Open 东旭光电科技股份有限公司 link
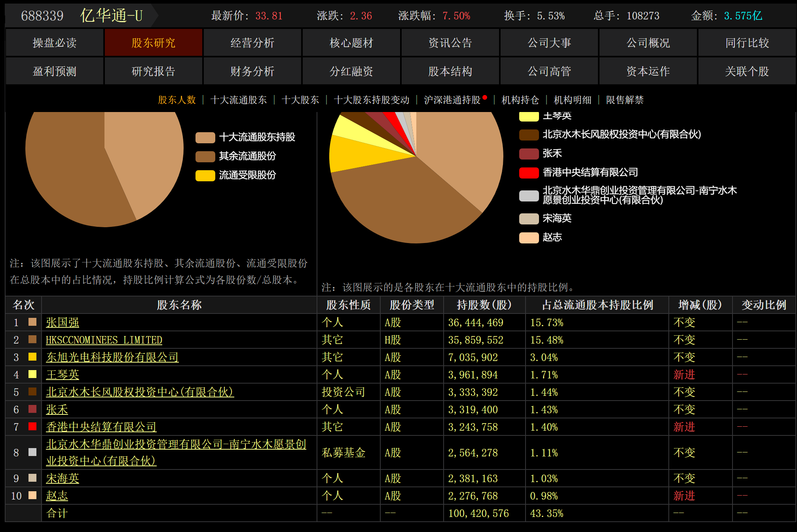The image size is (797, 532). (x=112, y=357)
